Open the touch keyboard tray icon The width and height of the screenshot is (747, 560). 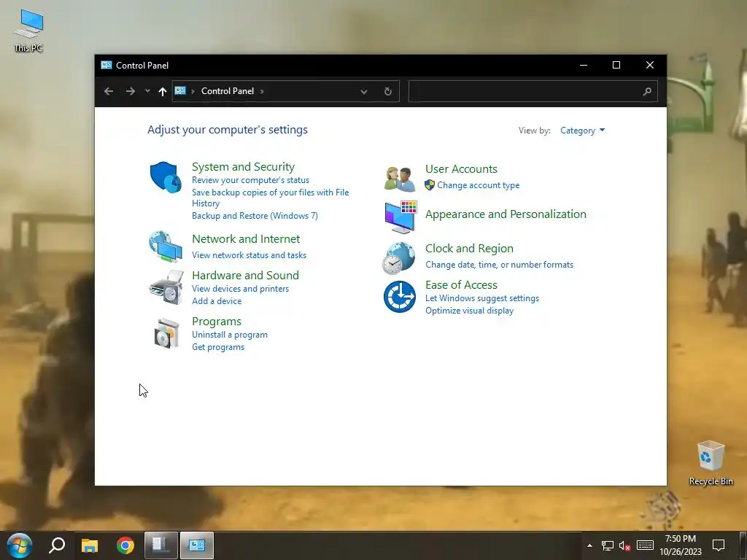[x=645, y=545]
